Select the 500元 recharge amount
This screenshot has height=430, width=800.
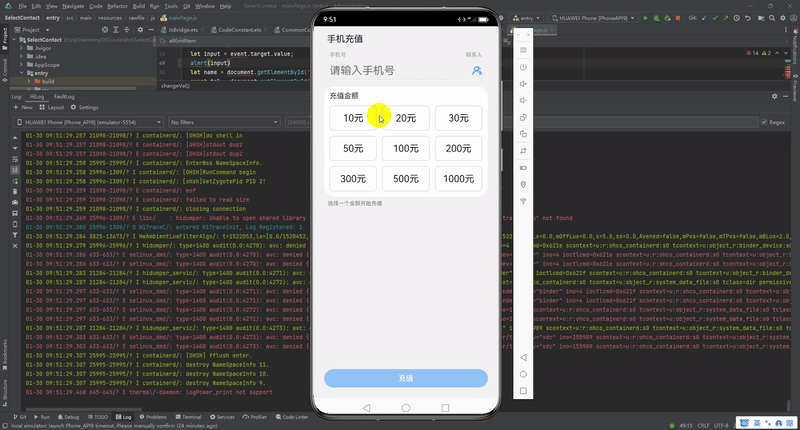406,179
